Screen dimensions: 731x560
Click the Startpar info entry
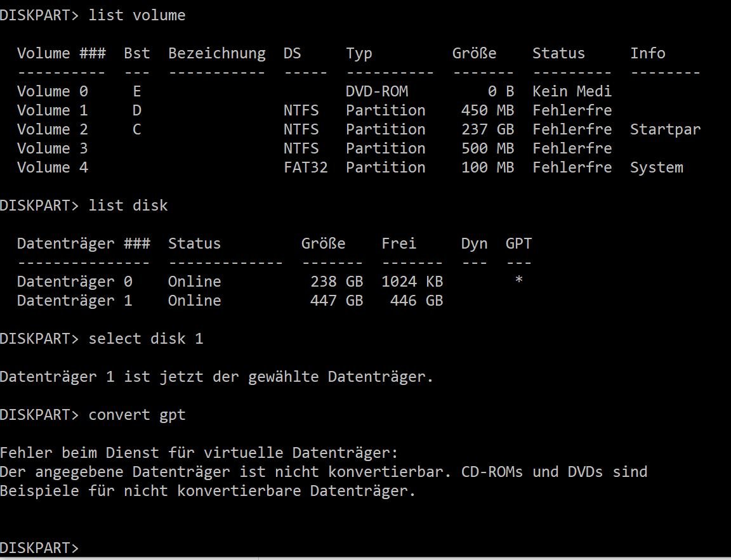coord(665,129)
